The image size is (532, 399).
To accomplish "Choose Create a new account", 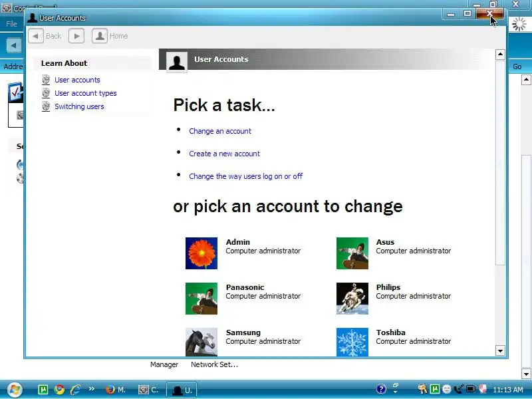I will click(x=224, y=154).
